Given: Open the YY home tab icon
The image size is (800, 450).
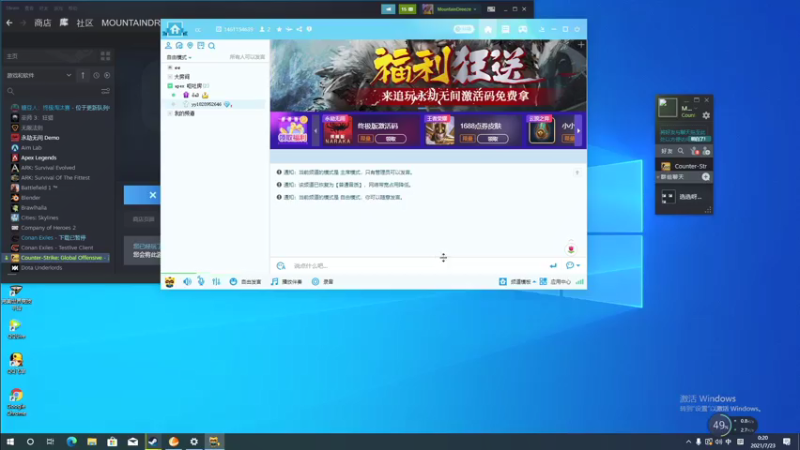Looking at the screenshot, I should pos(488,30).
